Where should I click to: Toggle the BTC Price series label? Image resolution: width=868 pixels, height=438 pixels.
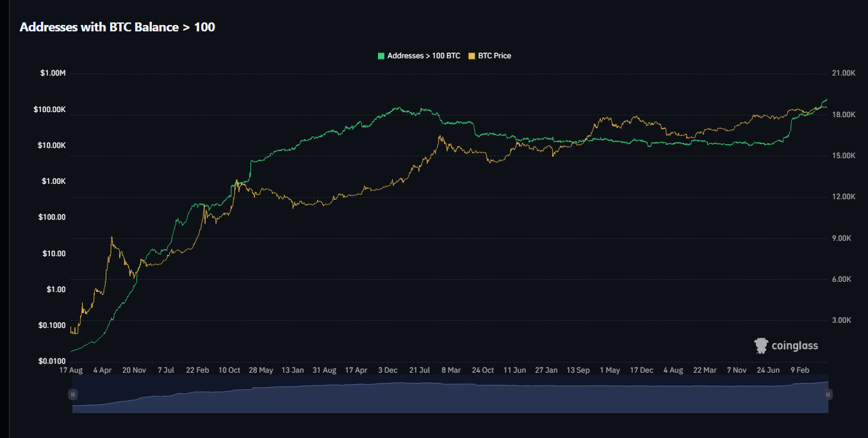point(495,56)
